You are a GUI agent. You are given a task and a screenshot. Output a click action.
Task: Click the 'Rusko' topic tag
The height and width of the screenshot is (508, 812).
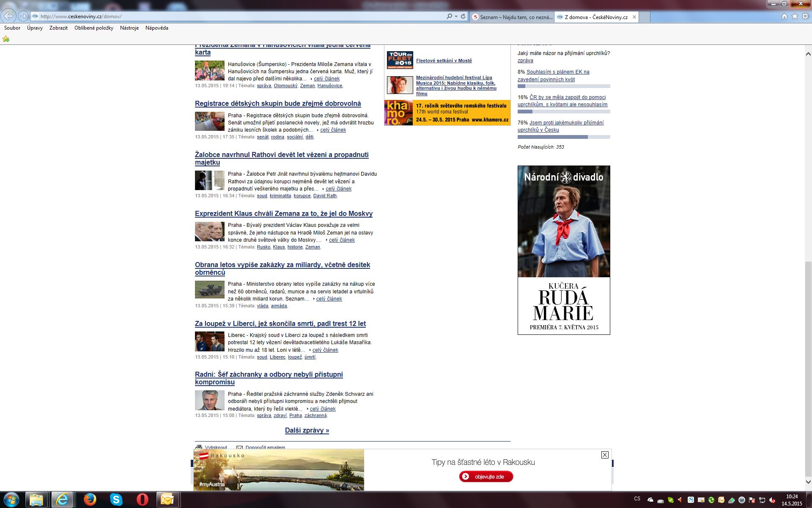click(263, 247)
